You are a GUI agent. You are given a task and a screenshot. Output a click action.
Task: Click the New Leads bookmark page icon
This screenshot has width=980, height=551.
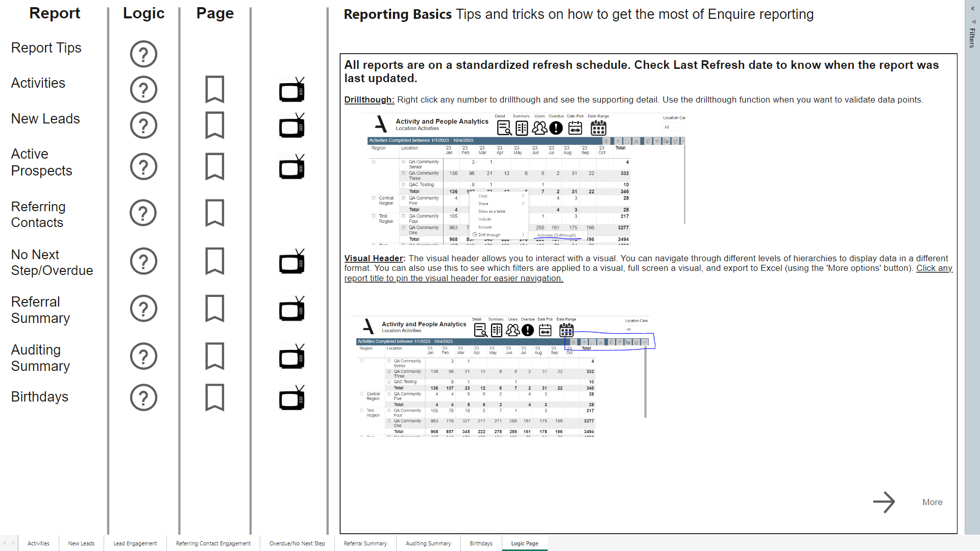[214, 125]
